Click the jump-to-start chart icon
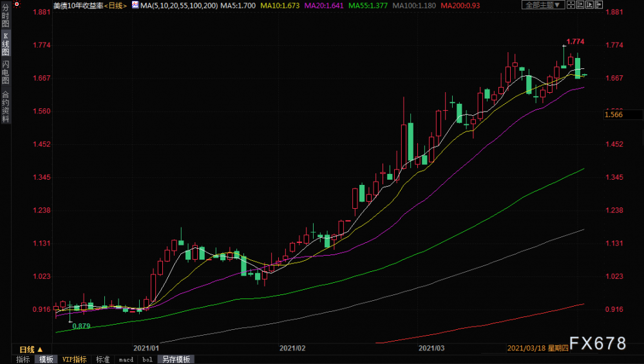Image resolution: width=644 pixels, height=364 pixels. click(x=580, y=5)
